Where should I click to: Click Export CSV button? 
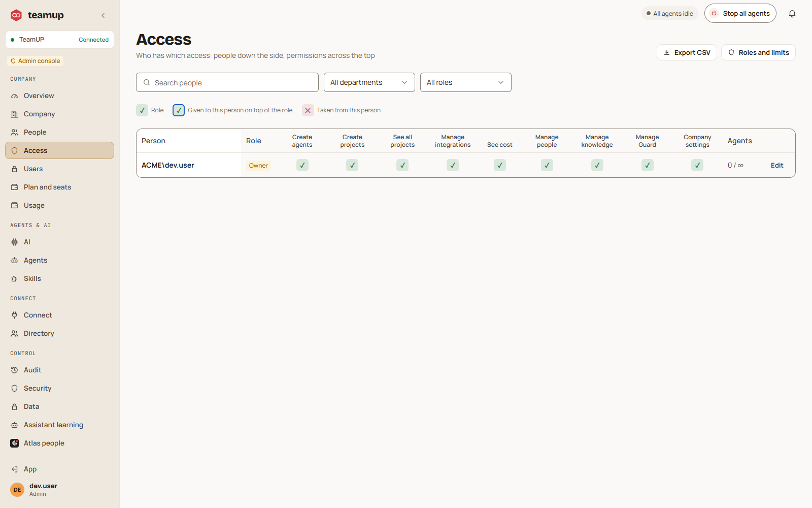point(687,52)
